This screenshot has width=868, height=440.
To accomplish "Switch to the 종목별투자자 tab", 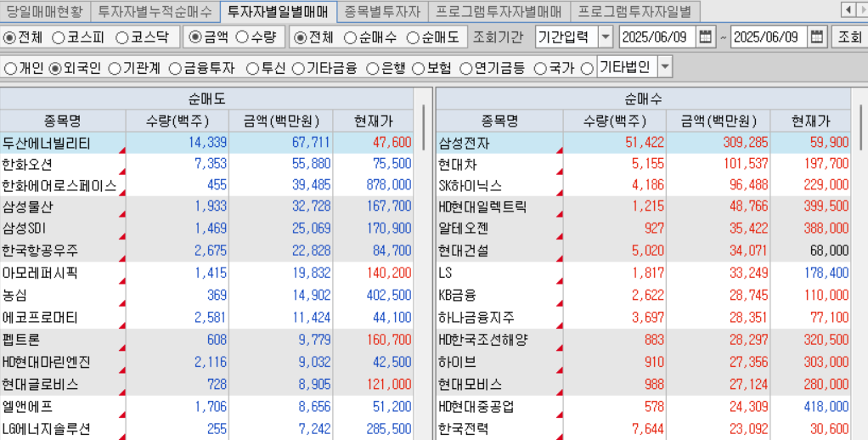I will click(x=382, y=11).
